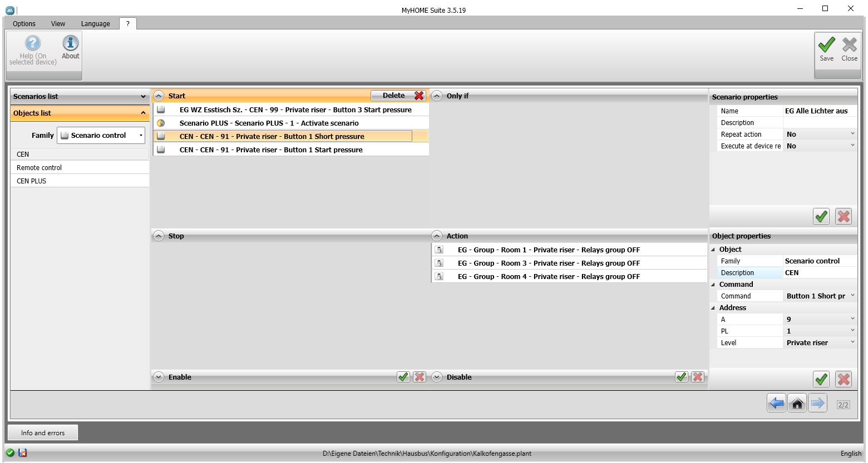Click the Name field with EG Alle Lichter aus
Screen dimensions: 868x463
[820, 111]
